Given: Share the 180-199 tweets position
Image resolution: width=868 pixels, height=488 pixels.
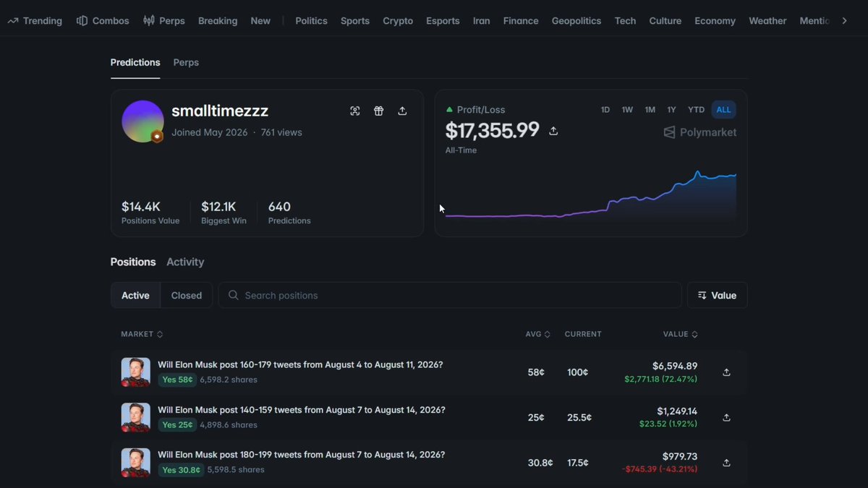Looking at the screenshot, I should coord(726,463).
